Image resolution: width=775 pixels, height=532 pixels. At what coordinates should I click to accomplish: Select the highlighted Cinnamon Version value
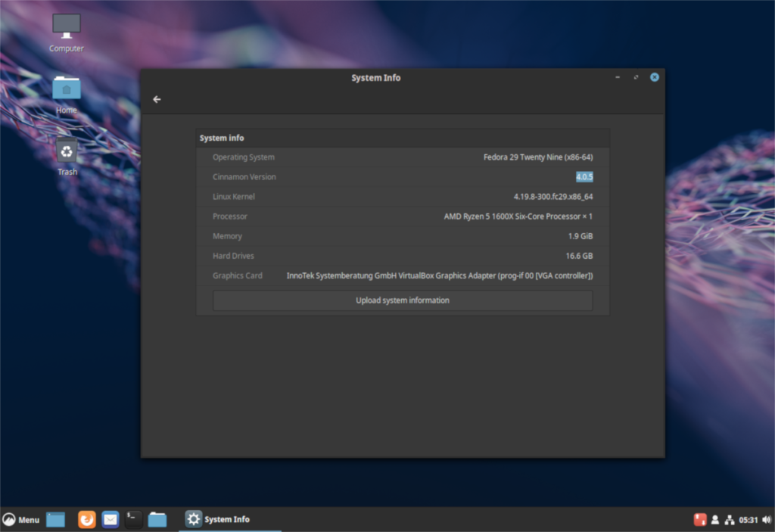pyautogui.click(x=584, y=176)
